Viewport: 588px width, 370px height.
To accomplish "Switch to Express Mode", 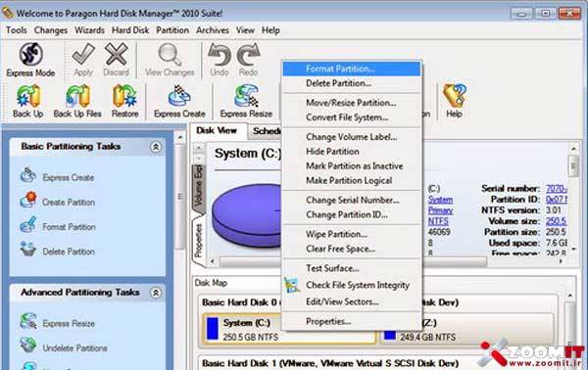I will pos(30,60).
